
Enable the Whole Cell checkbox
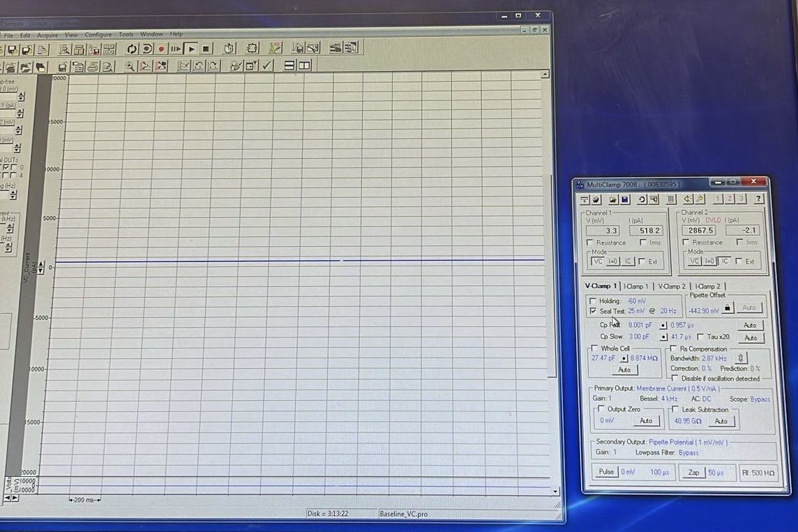(594, 349)
